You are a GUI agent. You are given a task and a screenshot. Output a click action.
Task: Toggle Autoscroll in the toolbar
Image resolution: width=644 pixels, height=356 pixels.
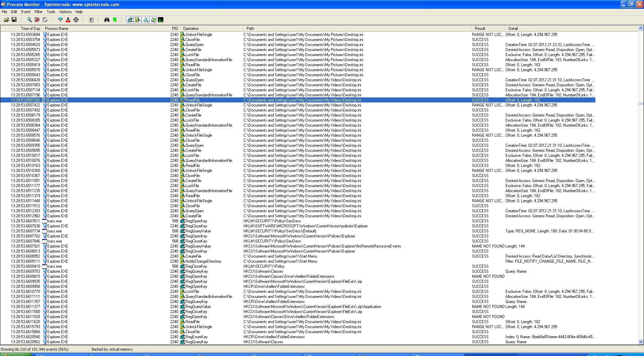coord(37,20)
